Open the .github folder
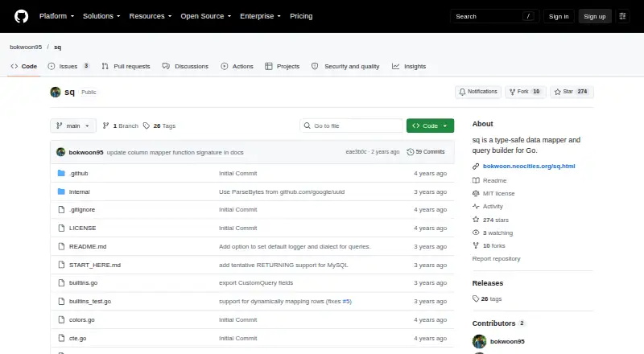 (78, 173)
